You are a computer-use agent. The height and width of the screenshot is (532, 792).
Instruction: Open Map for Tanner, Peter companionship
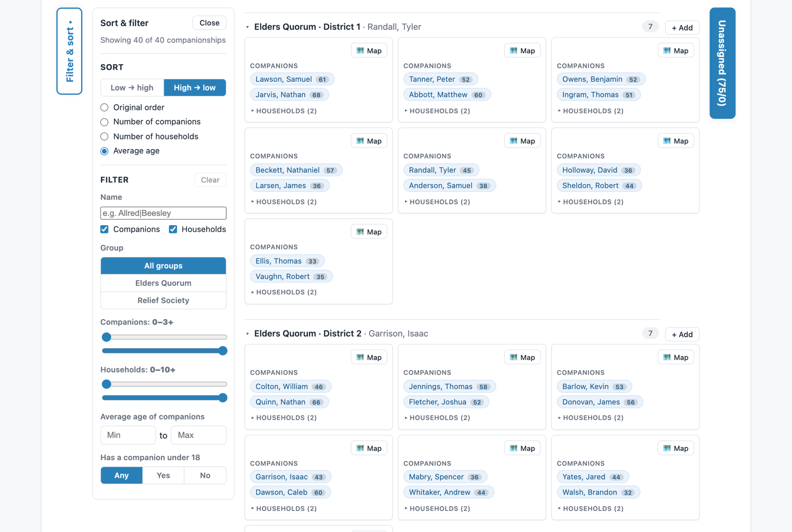tap(522, 50)
